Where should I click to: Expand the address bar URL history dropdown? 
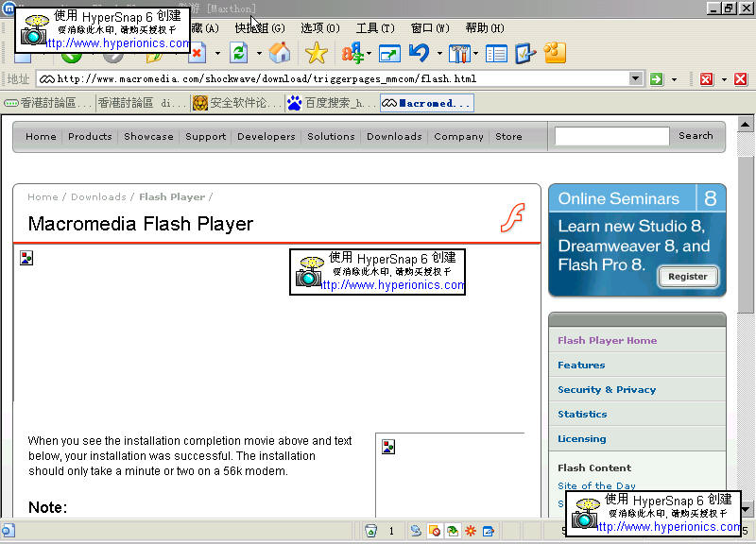(x=636, y=78)
